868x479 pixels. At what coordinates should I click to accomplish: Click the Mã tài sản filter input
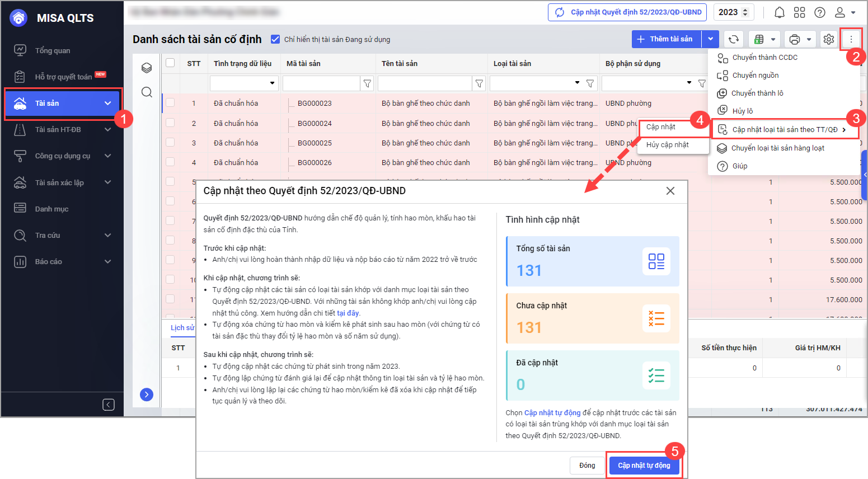coord(321,83)
